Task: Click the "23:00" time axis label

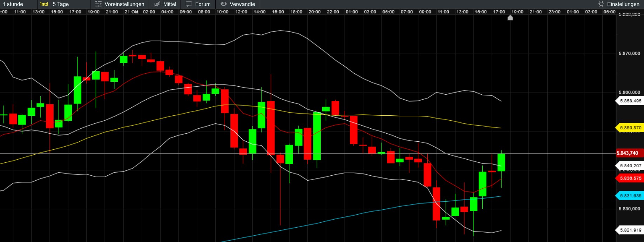Action: coord(554,12)
